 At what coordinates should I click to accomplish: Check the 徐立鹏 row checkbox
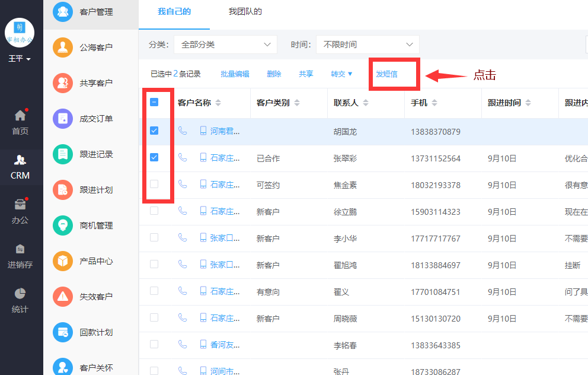pos(154,211)
